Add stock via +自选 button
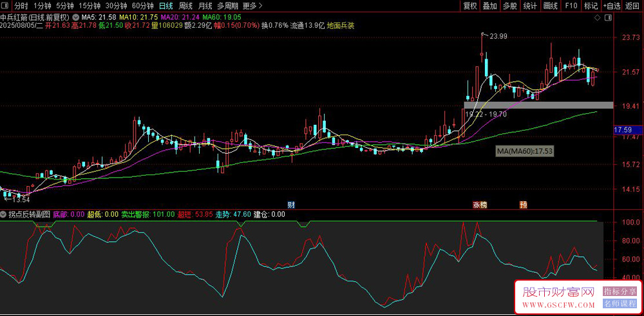Viewport: 644px width, 316px height. point(612,6)
